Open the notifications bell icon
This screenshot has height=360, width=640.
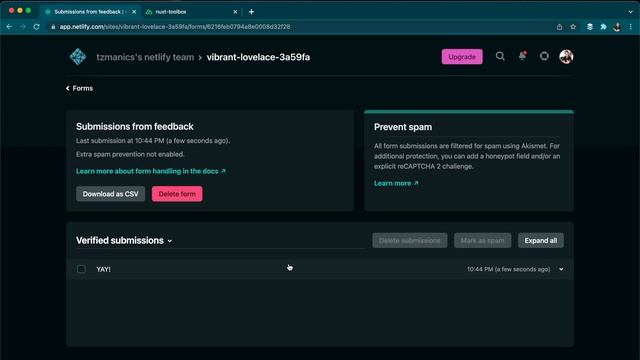tap(522, 56)
